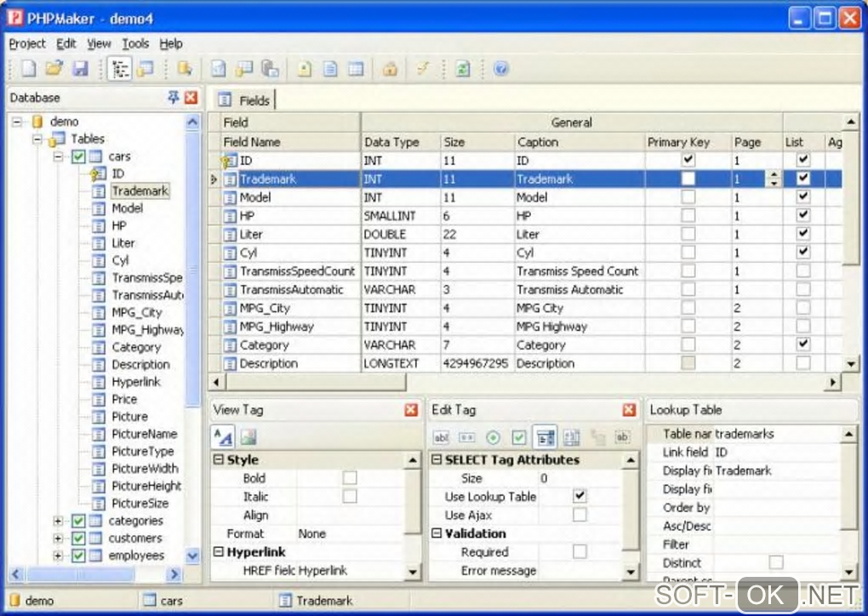Click the database copy toolbar icon
Viewport: 868px width, 616px height.
click(x=270, y=69)
